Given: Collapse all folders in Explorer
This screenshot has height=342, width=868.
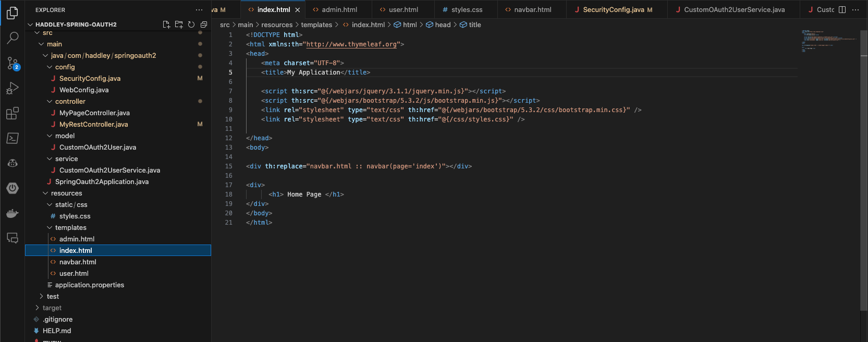Looking at the screenshot, I should point(204,25).
